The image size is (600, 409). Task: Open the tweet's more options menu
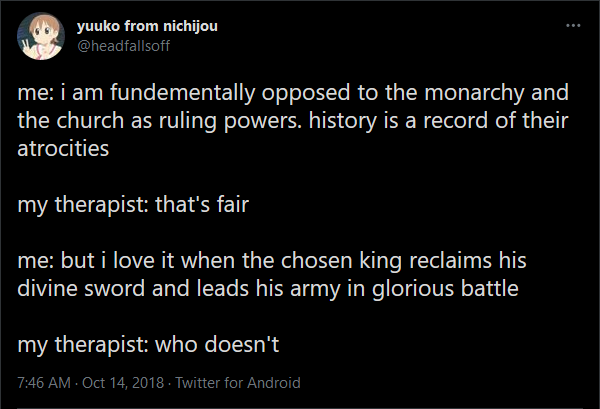pos(572,24)
